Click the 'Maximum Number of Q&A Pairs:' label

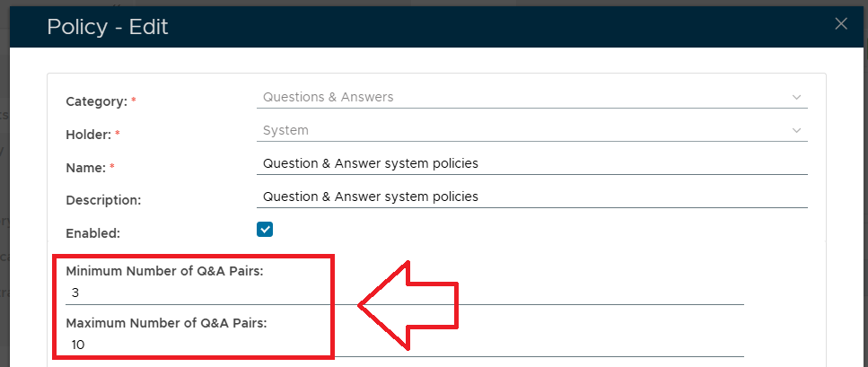[x=166, y=322]
